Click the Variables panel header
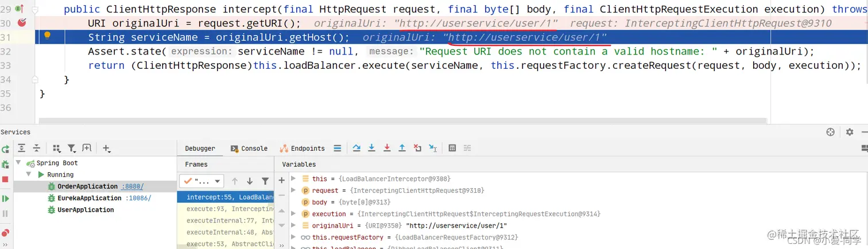Screen dimensions: 868x249 point(299,164)
